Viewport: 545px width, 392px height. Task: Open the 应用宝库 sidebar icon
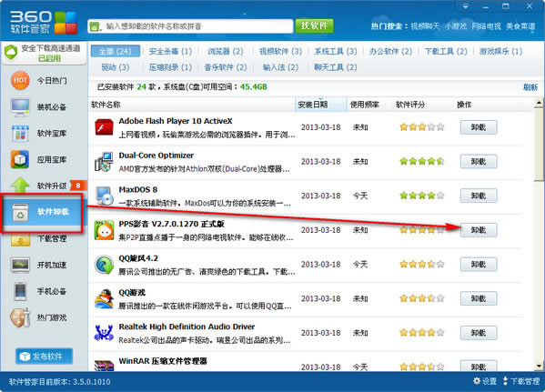pos(20,159)
